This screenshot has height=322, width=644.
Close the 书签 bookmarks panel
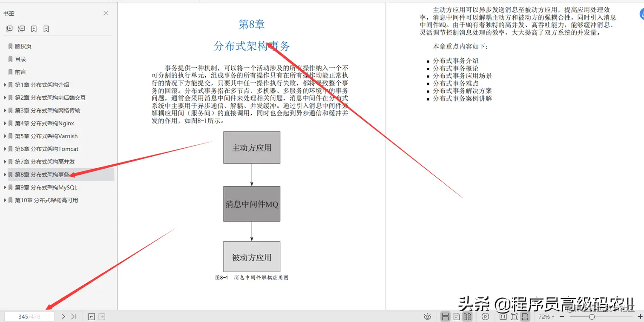coord(106,13)
